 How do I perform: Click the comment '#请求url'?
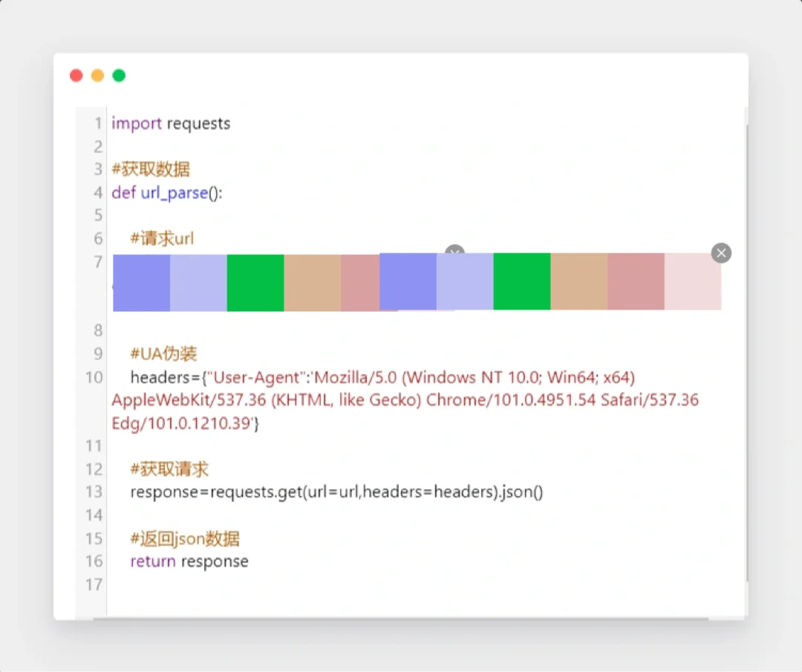tap(162, 238)
